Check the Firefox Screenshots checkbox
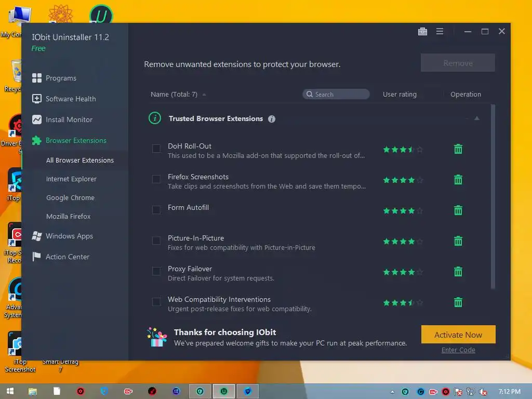 tap(156, 179)
